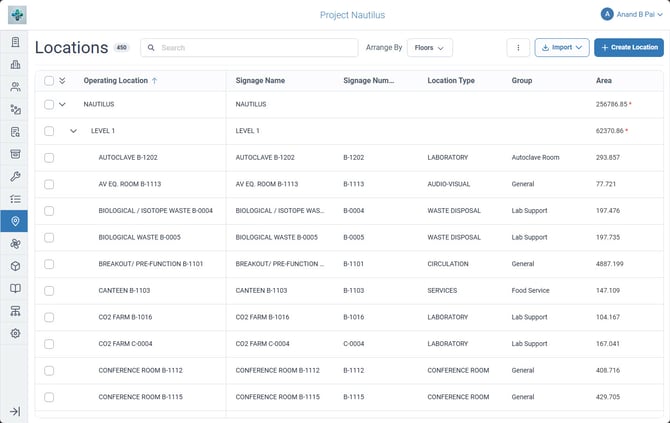Open the checklist tasks sidebar icon
670x423 pixels.
[15, 199]
